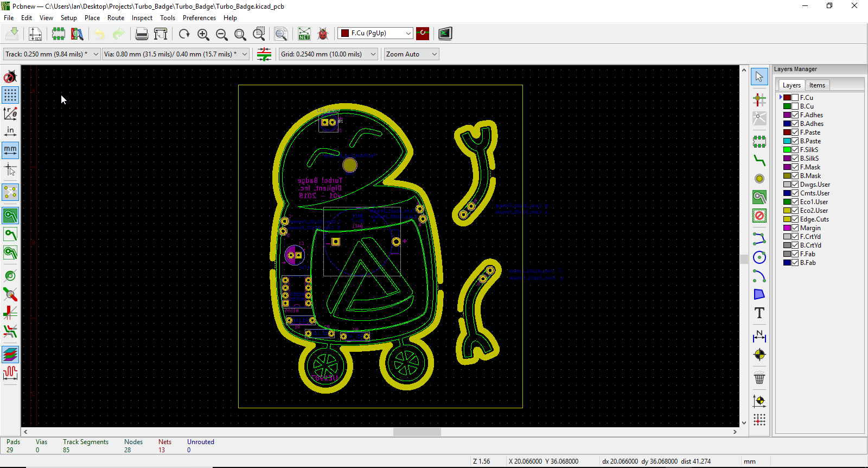
Task: Select the arrow cursor tool
Action: [759, 77]
